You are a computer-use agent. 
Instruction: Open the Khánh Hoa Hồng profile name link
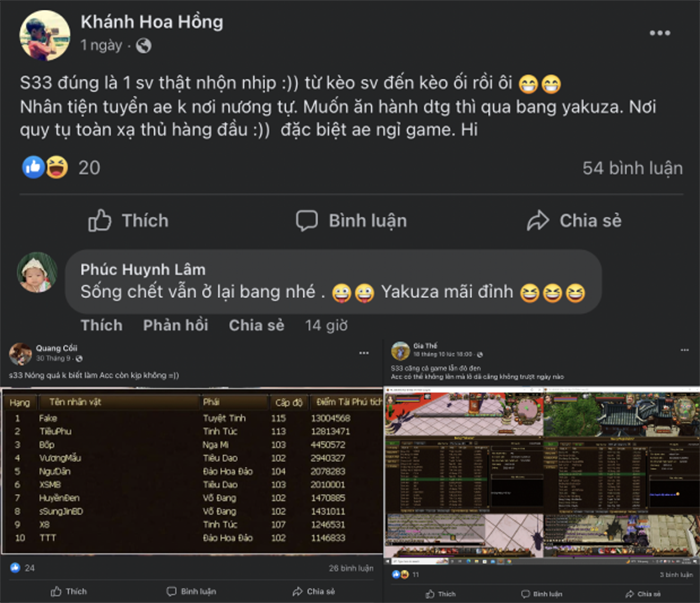tap(152, 22)
